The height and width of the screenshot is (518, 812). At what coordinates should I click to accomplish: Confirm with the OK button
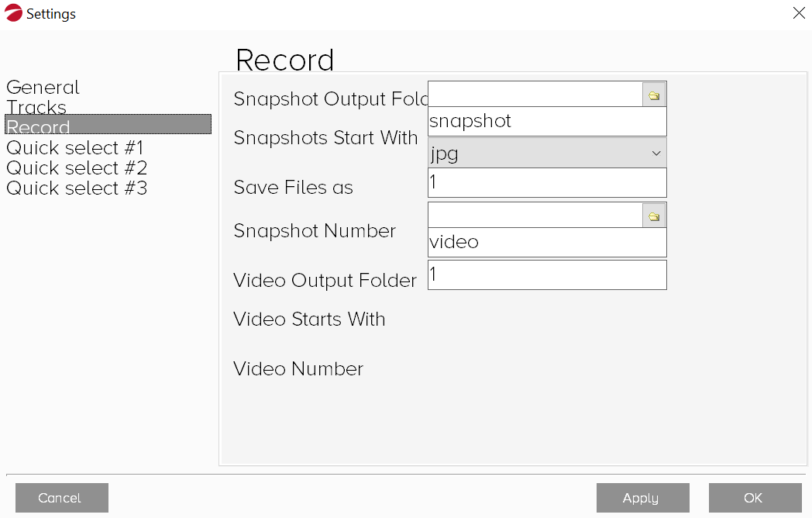click(755, 498)
